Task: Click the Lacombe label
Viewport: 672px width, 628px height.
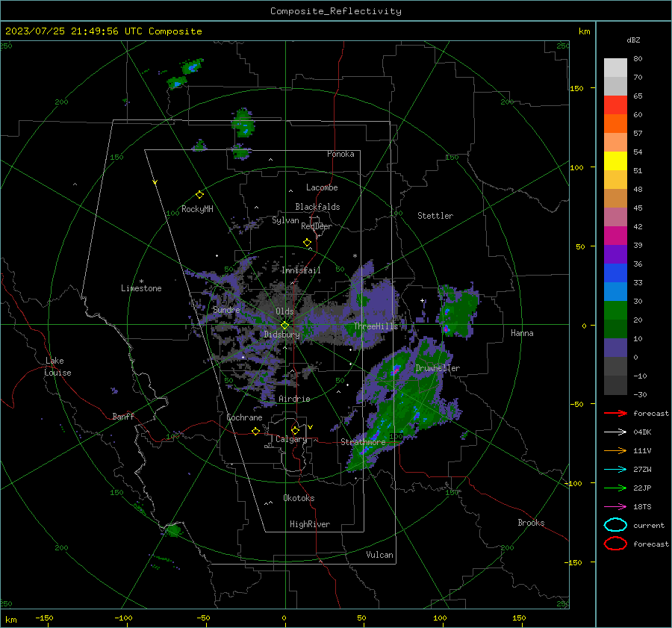Action: pyautogui.click(x=322, y=187)
